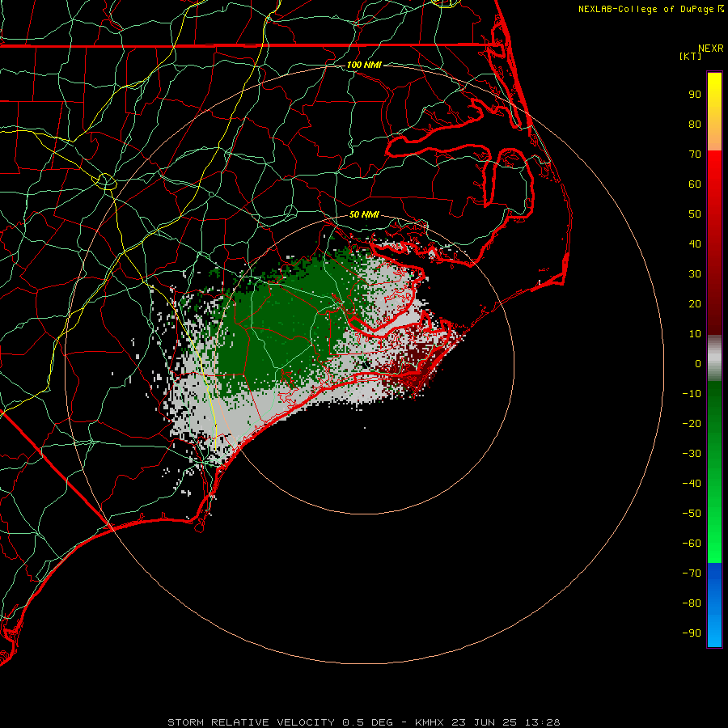
Task: Click the -10 value on velocity scale
Action: click(x=692, y=394)
